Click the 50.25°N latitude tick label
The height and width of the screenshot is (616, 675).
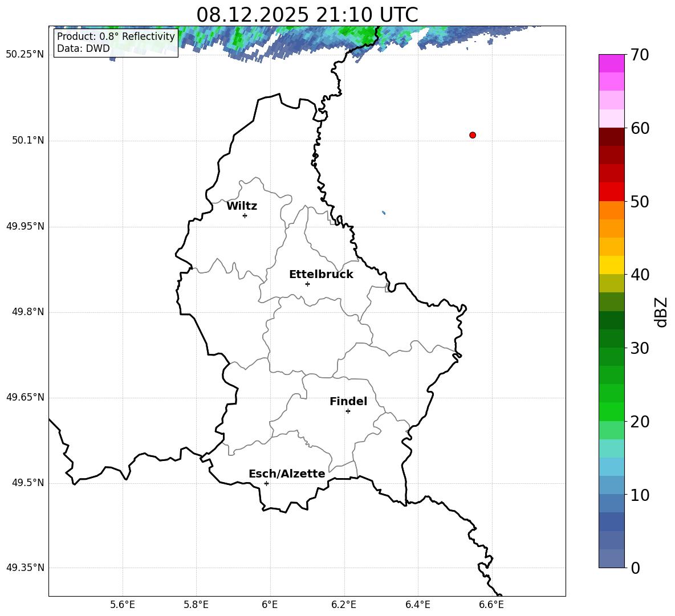pyautogui.click(x=25, y=55)
